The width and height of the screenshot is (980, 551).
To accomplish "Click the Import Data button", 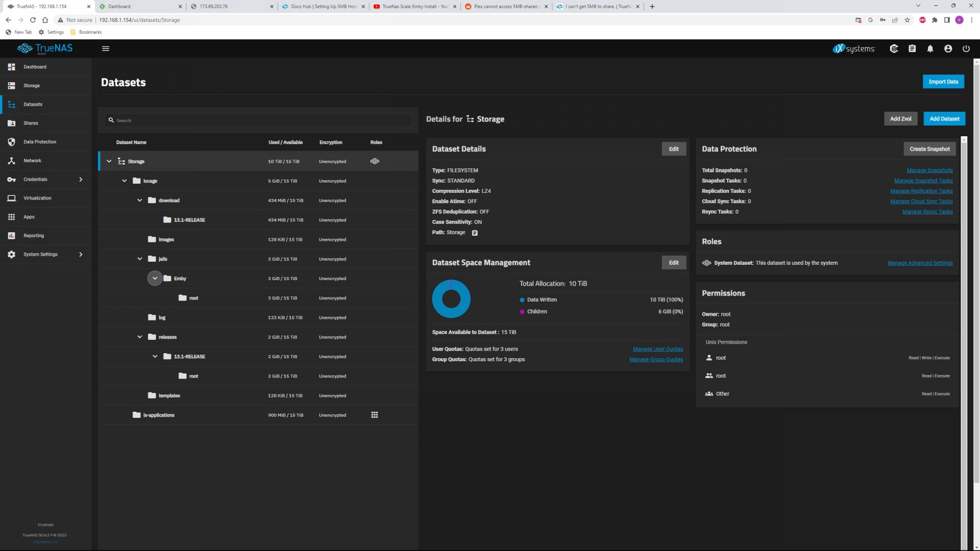I will pyautogui.click(x=943, y=82).
